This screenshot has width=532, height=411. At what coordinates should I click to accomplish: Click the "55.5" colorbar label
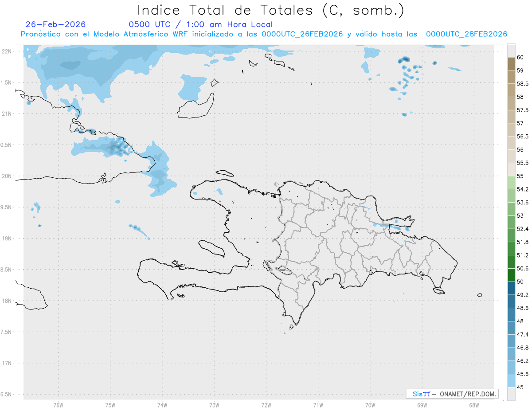tap(523, 163)
